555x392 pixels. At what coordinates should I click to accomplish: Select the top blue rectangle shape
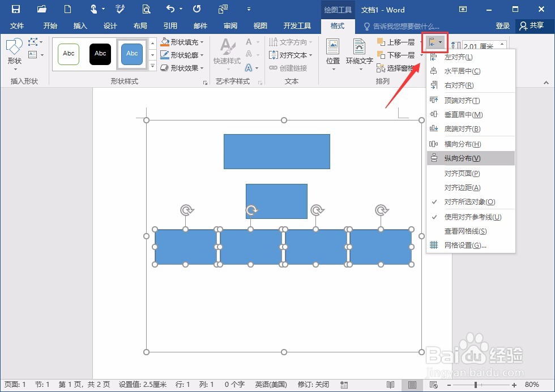(x=277, y=151)
